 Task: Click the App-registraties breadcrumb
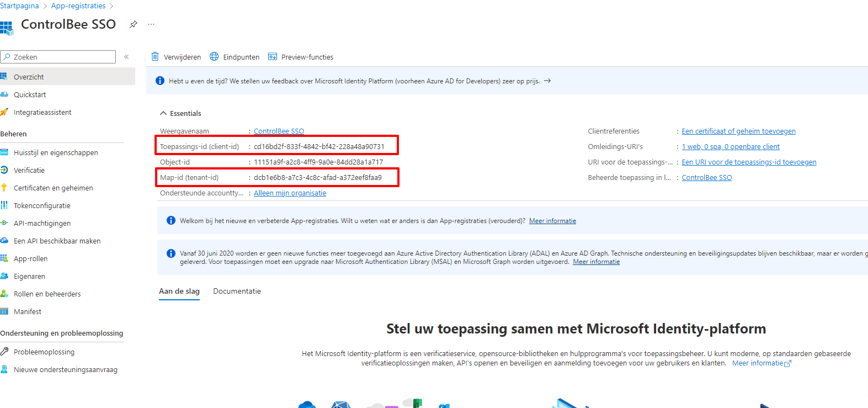pyautogui.click(x=78, y=6)
